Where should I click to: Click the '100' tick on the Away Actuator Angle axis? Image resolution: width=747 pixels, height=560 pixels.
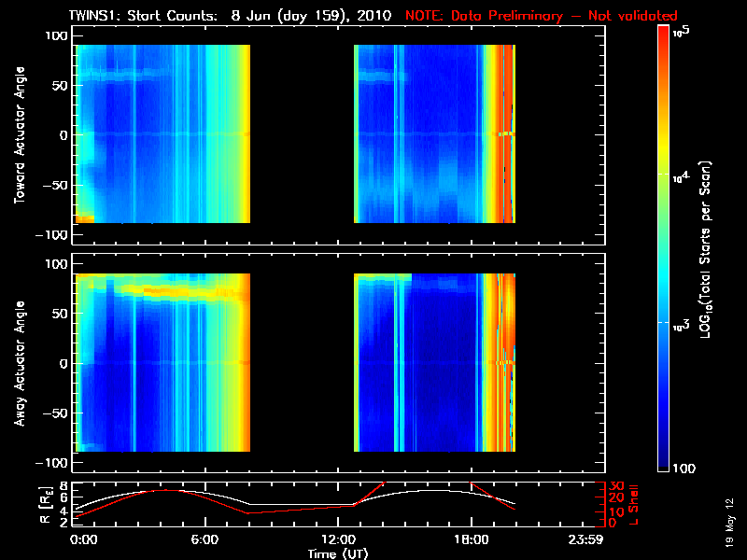point(57,264)
